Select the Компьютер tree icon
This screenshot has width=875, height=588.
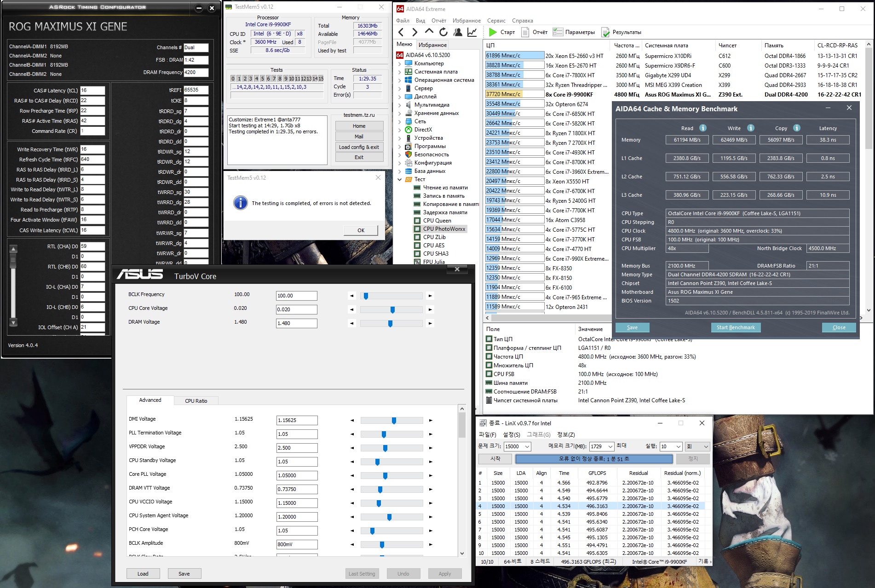[409, 63]
